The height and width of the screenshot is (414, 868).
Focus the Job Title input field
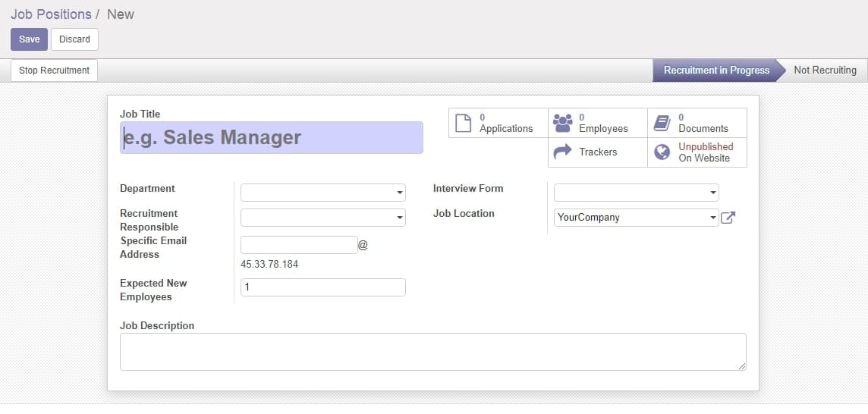(x=272, y=137)
